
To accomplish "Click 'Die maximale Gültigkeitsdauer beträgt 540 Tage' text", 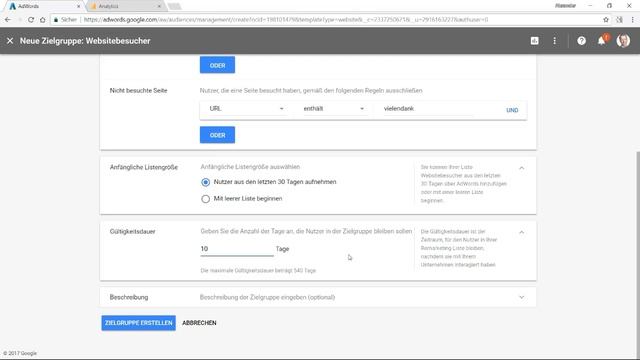I will point(258,271).
